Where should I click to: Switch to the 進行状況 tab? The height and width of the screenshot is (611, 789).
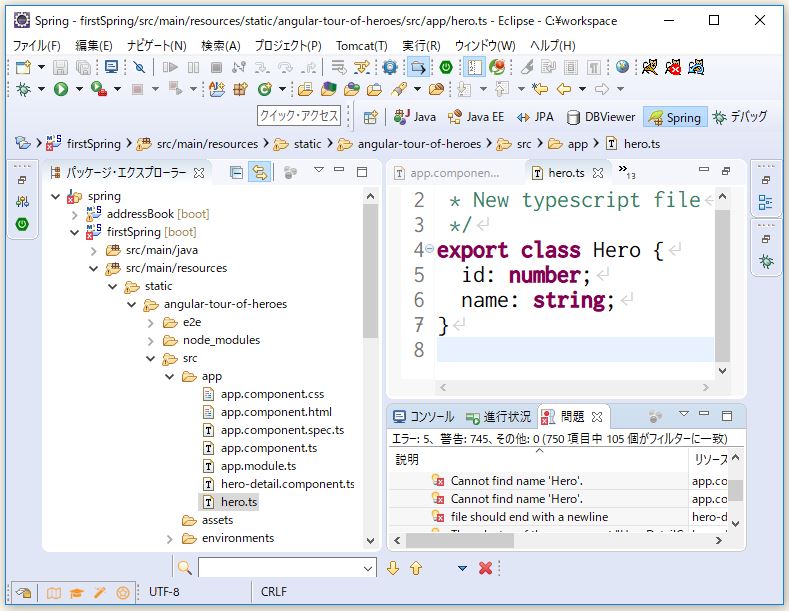(x=498, y=417)
